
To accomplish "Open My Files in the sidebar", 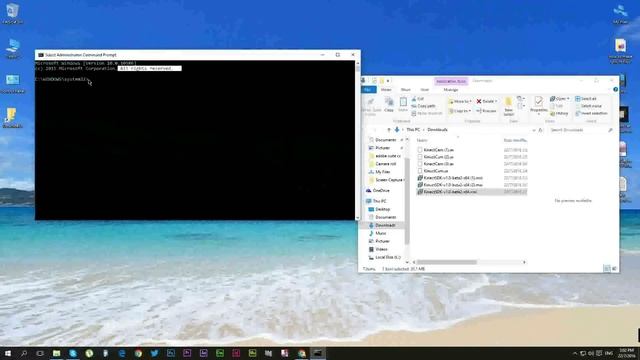I will point(380,172).
